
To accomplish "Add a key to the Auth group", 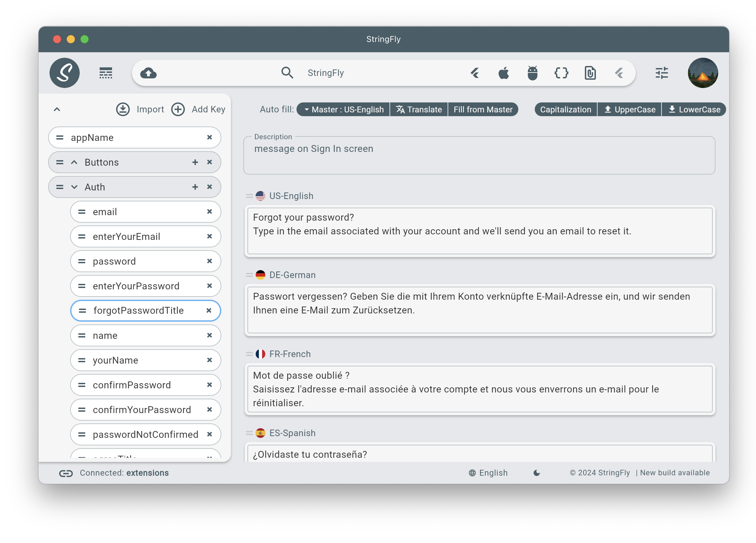I will coord(195,187).
